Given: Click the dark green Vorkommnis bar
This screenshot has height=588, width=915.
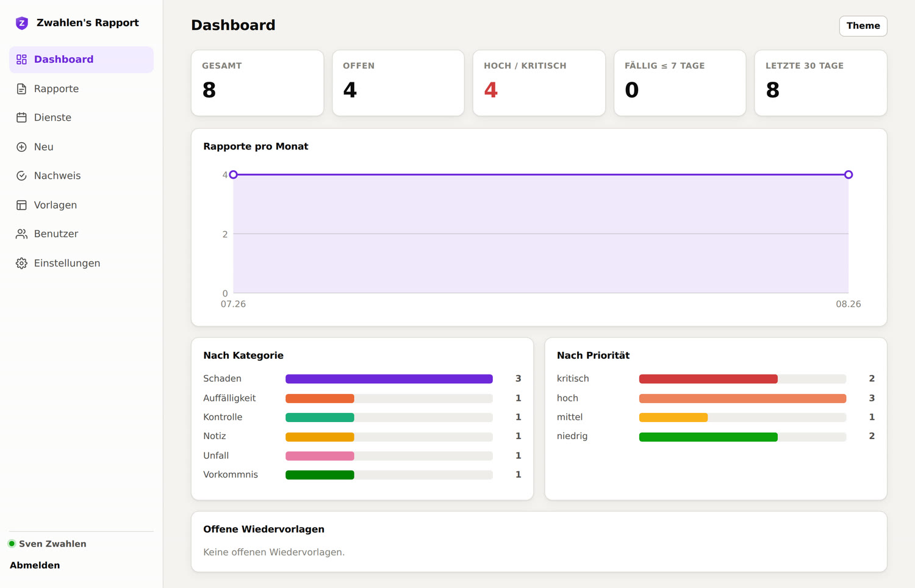Looking at the screenshot, I should [x=320, y=475].
